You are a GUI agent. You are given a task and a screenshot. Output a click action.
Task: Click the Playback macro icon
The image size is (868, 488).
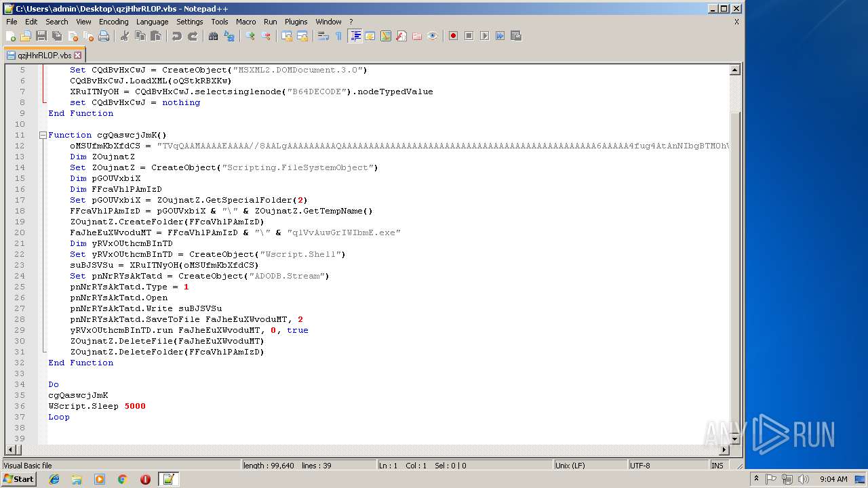pos(484,36)
